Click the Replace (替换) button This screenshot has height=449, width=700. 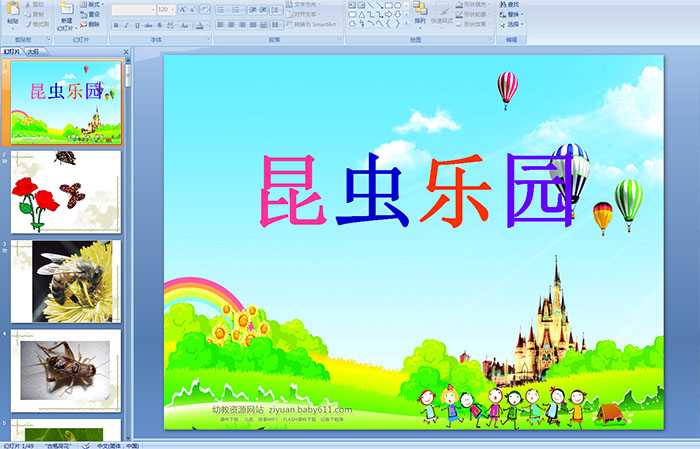coord(512,14)
